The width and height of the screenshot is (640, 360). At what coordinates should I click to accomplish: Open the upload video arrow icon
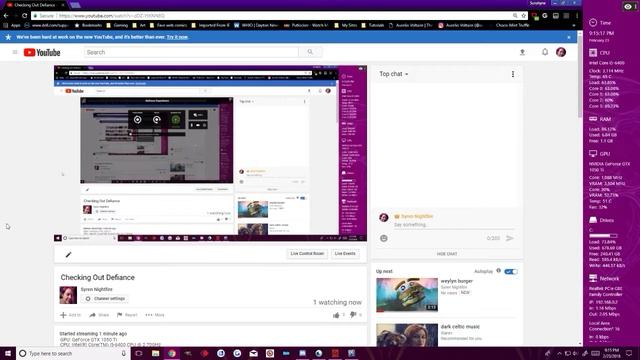[x=522, y=52]
